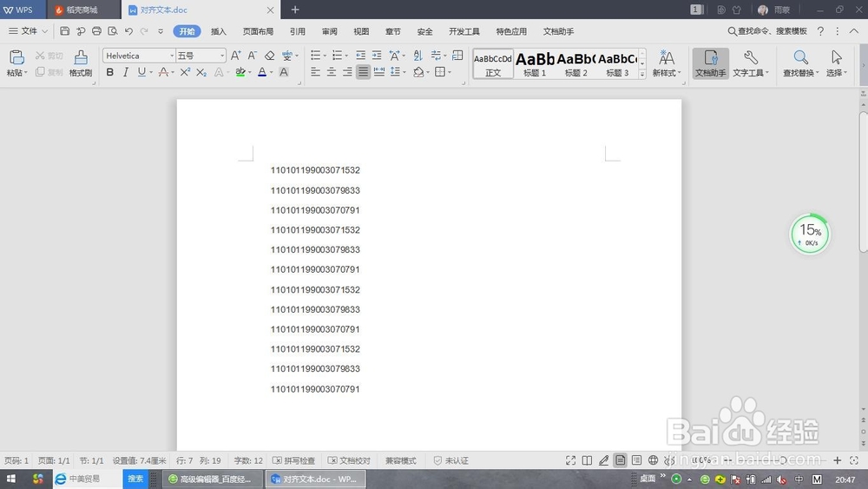The height and width of the screenshot is (489, 868).
Task: Open 高级编辑器 browser window in taskbar
Action: pyautogui.click(x=212, y=479)
